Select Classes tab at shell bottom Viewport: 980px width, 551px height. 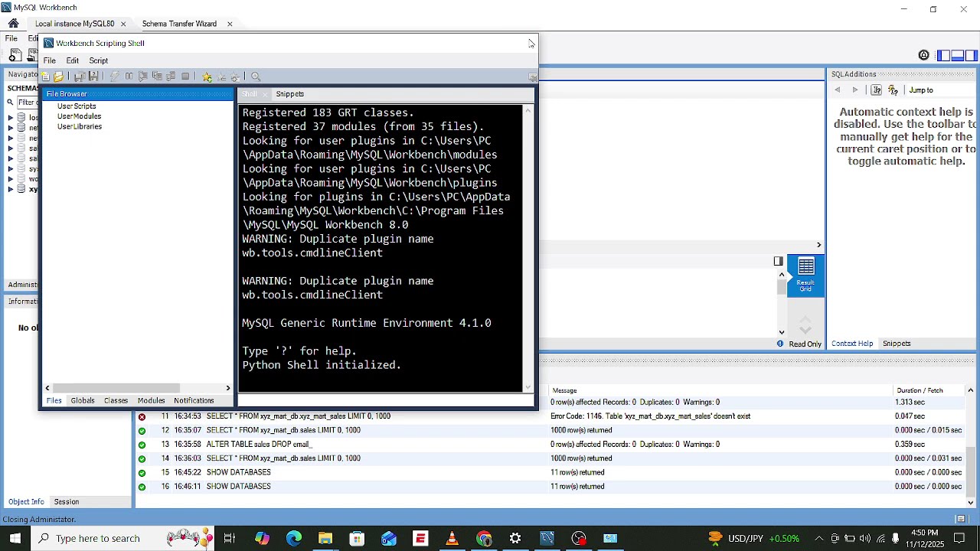click(x=116, y=401)
